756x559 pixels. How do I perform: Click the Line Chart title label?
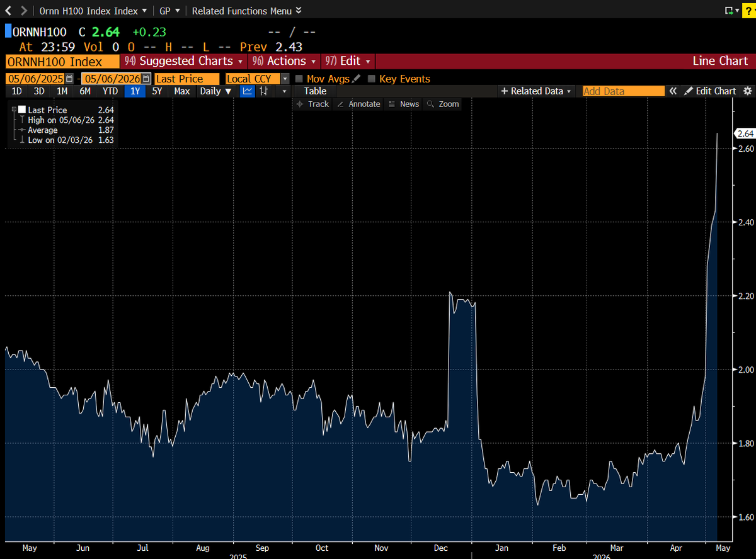pos(720,61)
